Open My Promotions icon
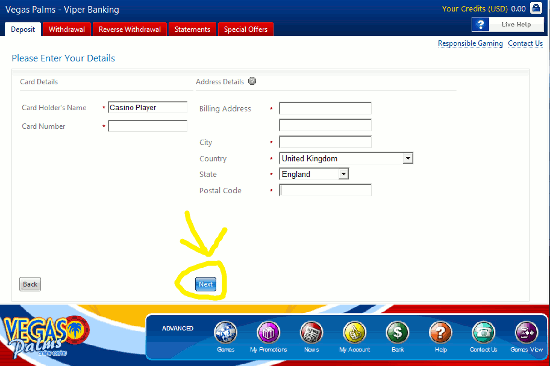 coord(268,333)
